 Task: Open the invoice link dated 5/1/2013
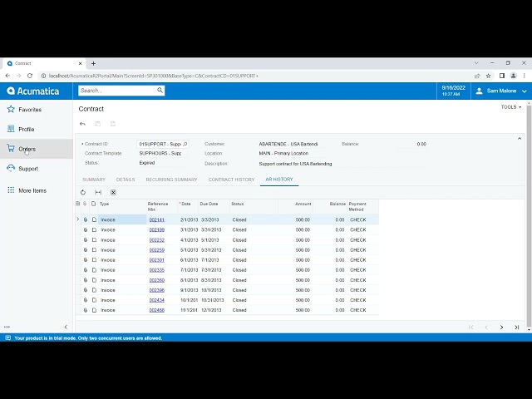pos(157,250)
